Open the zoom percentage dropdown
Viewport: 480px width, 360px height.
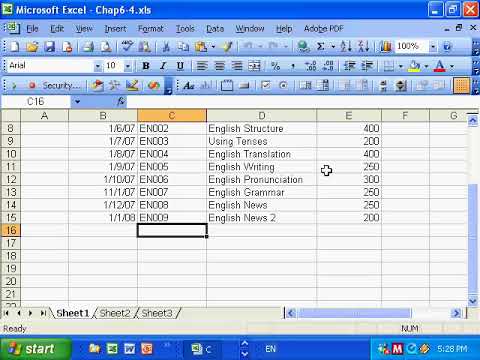pyautogui.click(x=433, y=46)
